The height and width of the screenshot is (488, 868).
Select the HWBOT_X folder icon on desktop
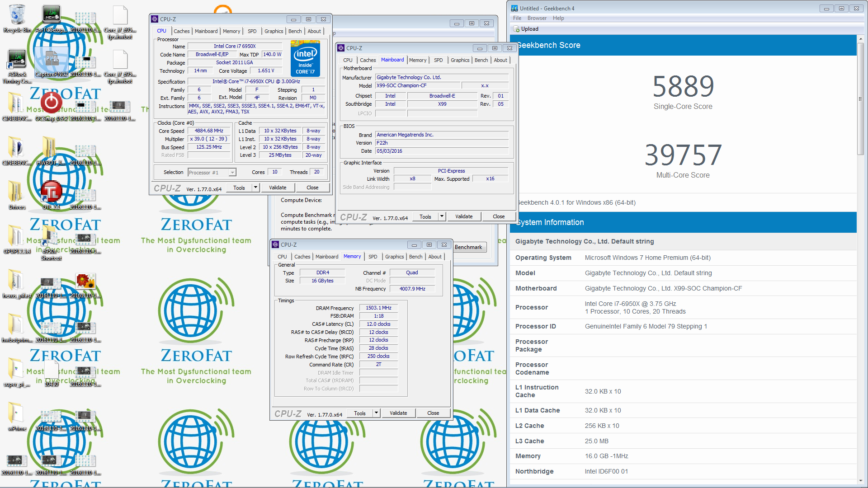point(49,147)
